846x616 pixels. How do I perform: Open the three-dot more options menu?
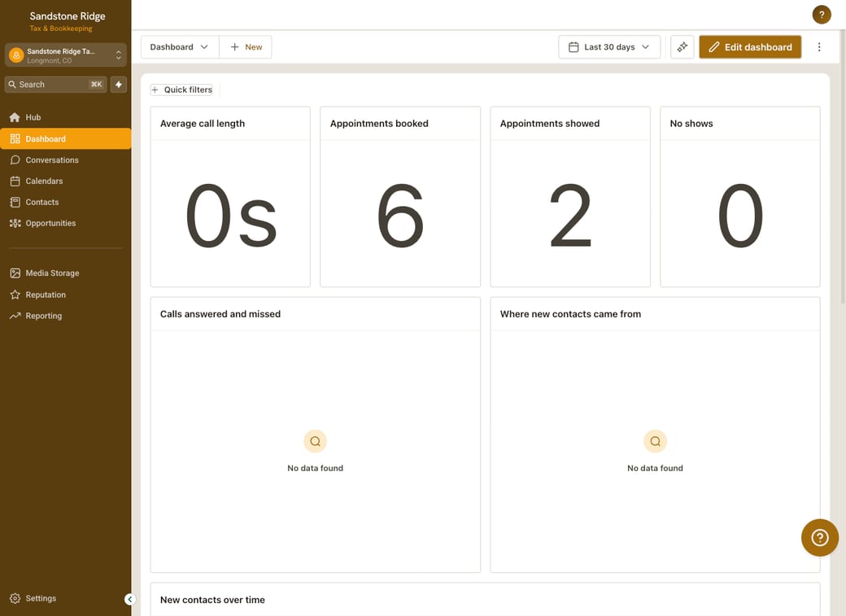coord(819,47)
